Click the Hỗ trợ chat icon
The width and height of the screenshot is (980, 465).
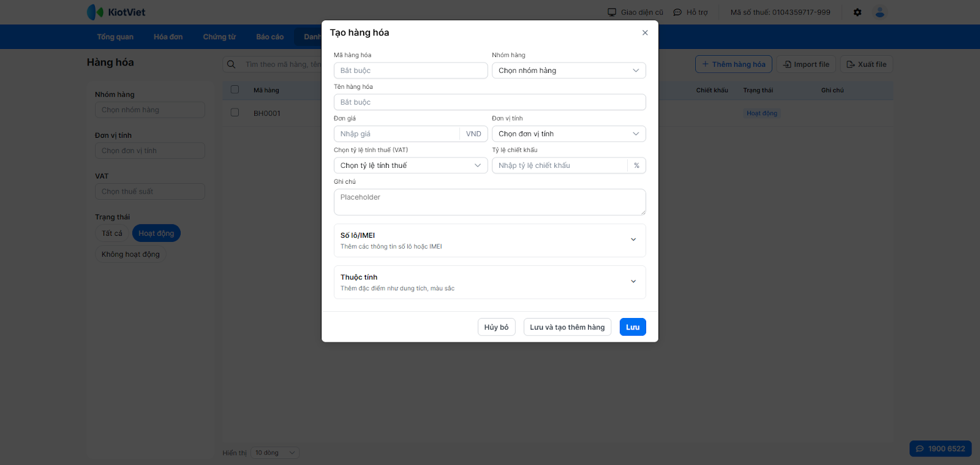(677, 12)
